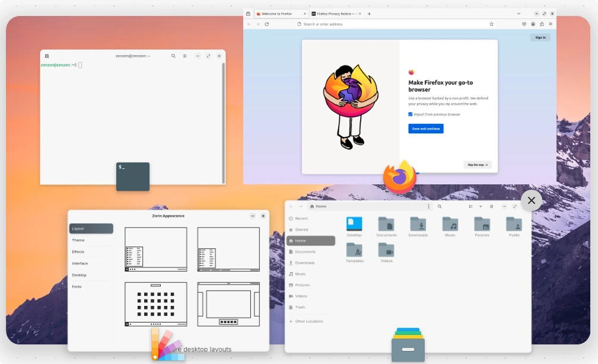The height and width of the screenshot is (364, 598).
Task: Click the Firefox reload page icon
Action: [266, 24]
